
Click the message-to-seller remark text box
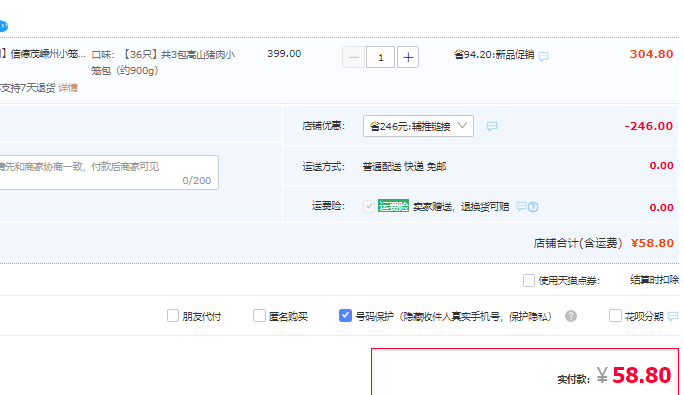coord(108,172)
